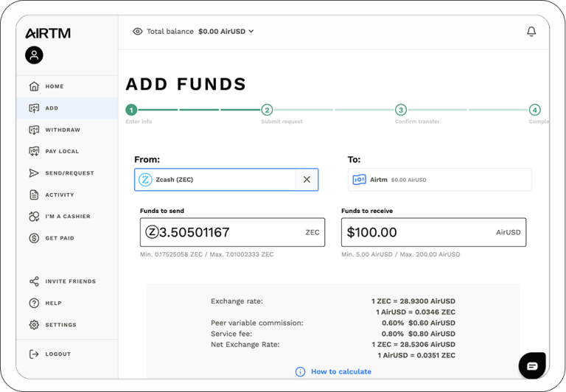Viewport: 566px width, 392px height.
Task: Open the Airtm destination selector
Action: click(439, 179)
